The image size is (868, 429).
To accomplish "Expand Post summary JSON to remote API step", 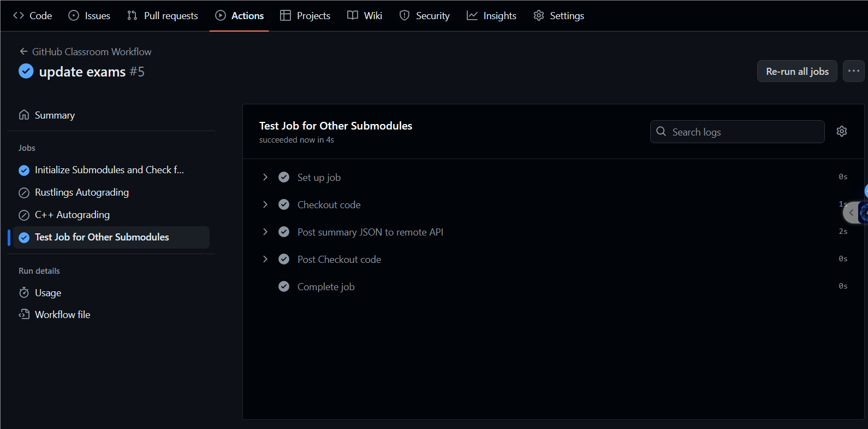I will 265,232.
